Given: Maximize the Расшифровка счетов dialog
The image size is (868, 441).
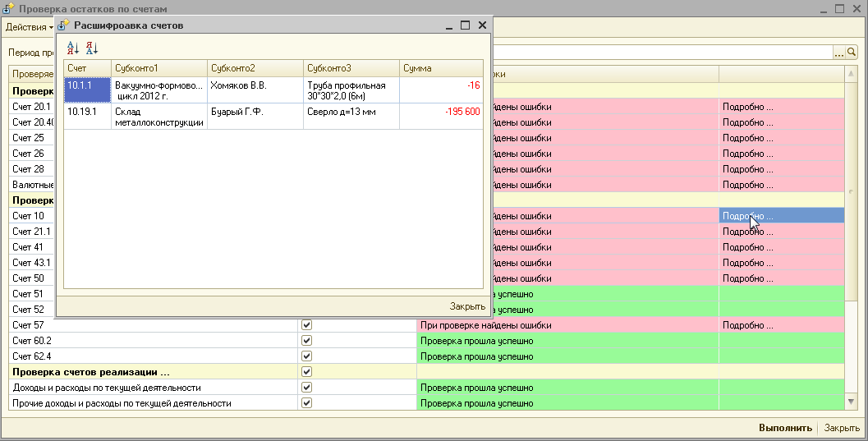Looking at the screenshot, I should tap(466, 25).
